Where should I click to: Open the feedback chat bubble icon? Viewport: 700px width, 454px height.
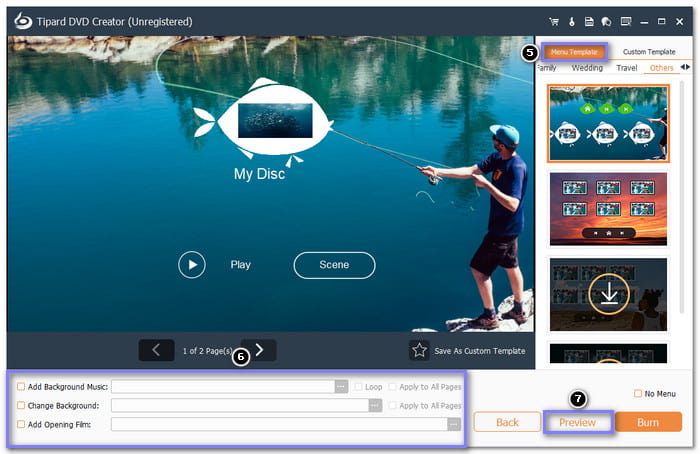(606, 21)
